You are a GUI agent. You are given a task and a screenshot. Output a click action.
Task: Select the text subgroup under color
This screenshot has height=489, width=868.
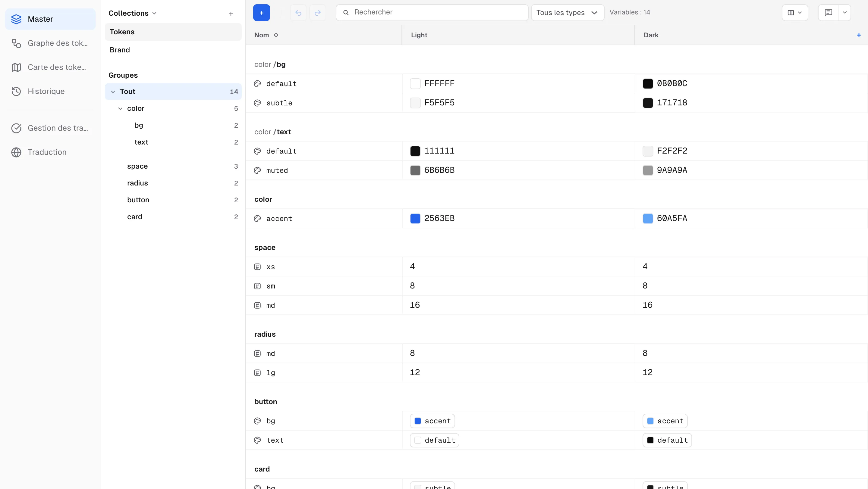point(173,142)
